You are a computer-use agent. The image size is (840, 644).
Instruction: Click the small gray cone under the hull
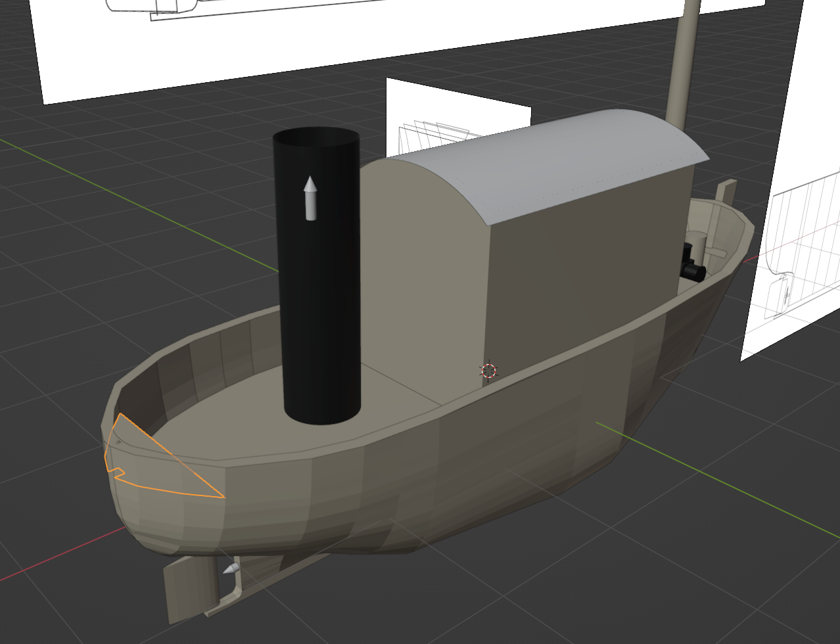(x=231, y=568)
